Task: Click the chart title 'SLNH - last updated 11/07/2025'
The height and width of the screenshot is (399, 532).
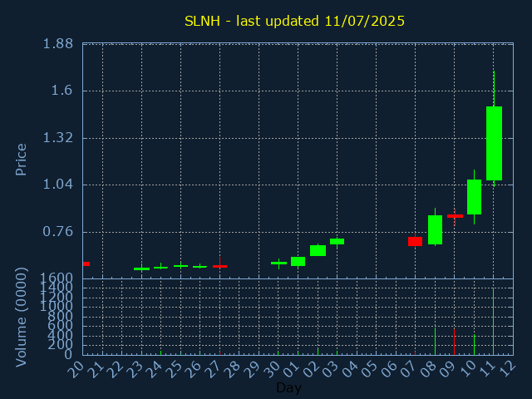Action: pyautogui.click(x=294, y=21)
